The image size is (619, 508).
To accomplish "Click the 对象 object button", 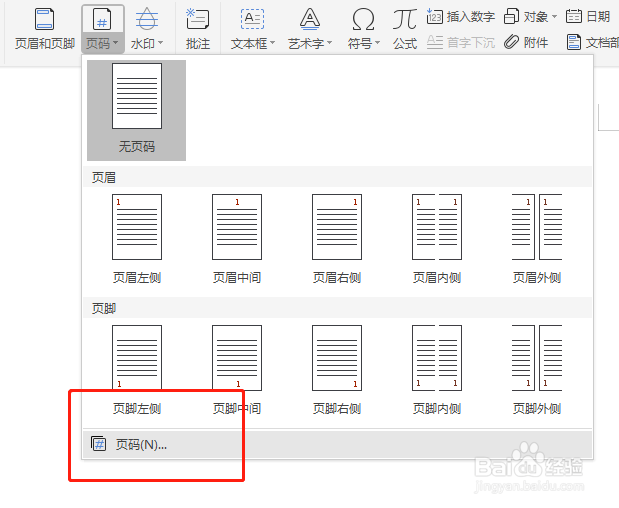I will click(x=526, y=17).
